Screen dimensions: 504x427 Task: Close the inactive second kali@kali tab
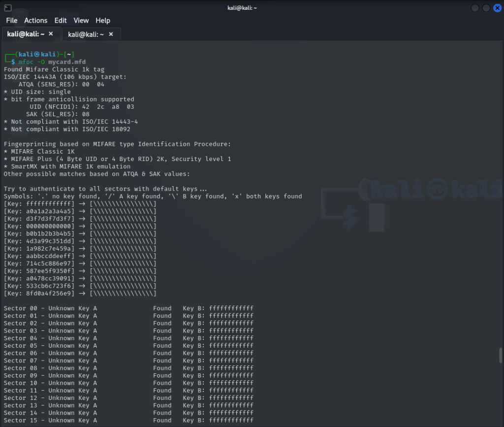[x=111, y=34]
